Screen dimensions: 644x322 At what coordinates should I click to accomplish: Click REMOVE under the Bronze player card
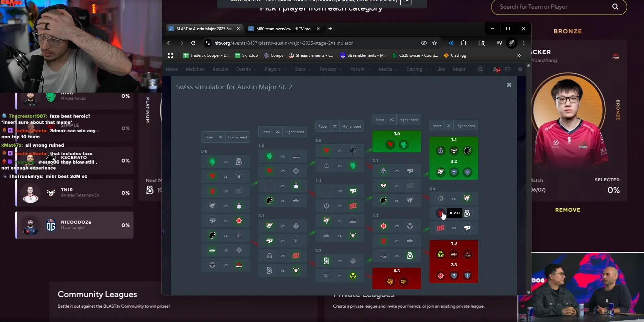[x=567, y=210]
